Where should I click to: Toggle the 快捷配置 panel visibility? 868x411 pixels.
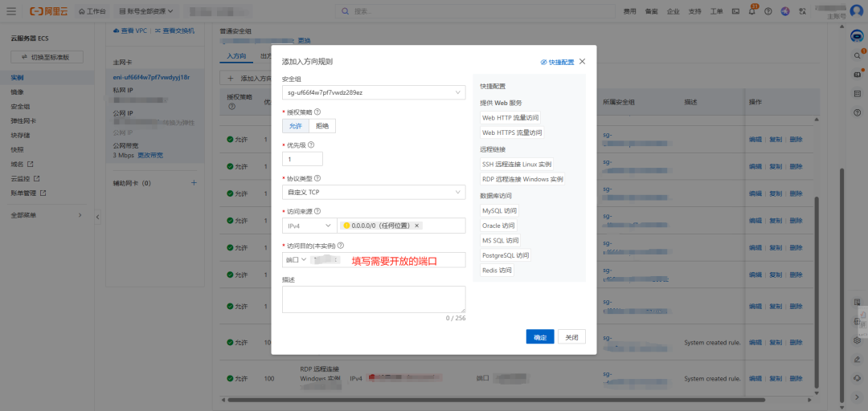point(557,62)
